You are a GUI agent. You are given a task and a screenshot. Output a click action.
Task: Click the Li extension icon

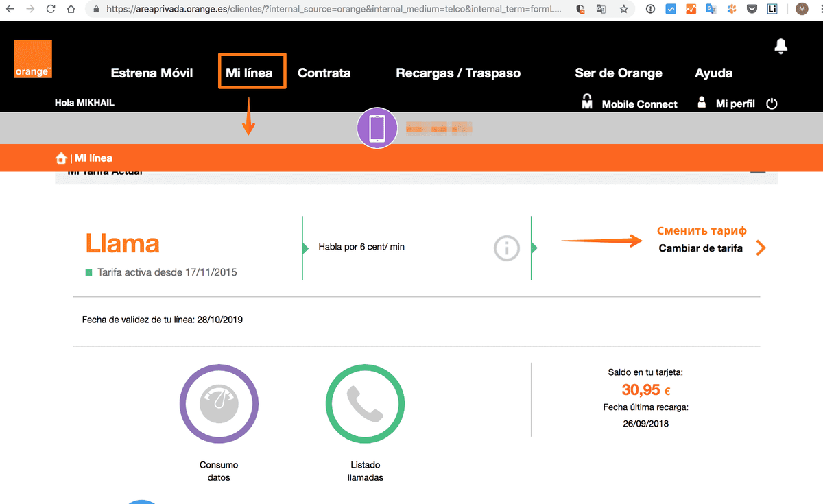pos(773,10)
